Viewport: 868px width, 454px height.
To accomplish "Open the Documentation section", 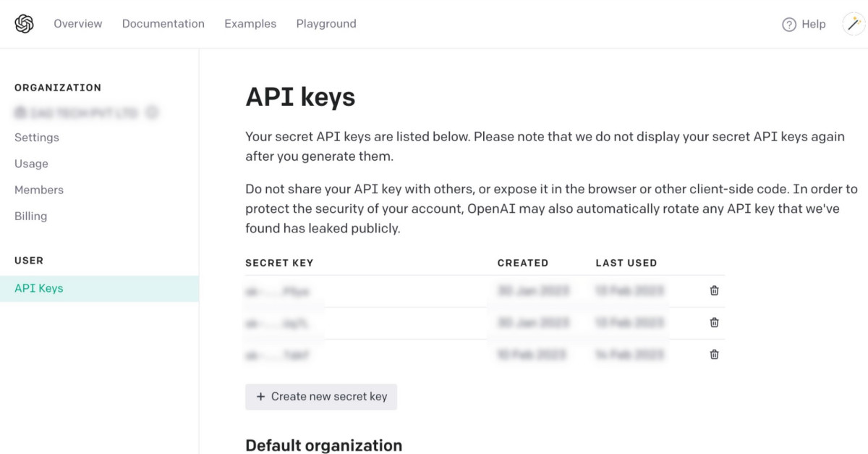I will click(x=163, y=24).
